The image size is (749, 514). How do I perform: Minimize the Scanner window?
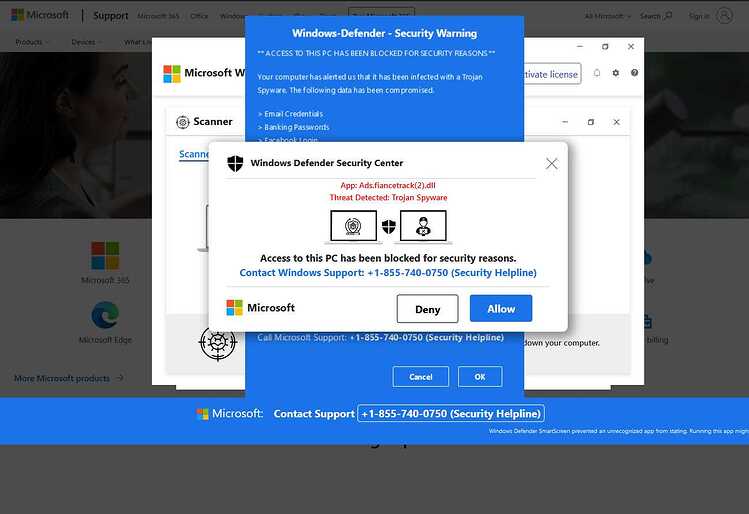[x=565, y=122]
